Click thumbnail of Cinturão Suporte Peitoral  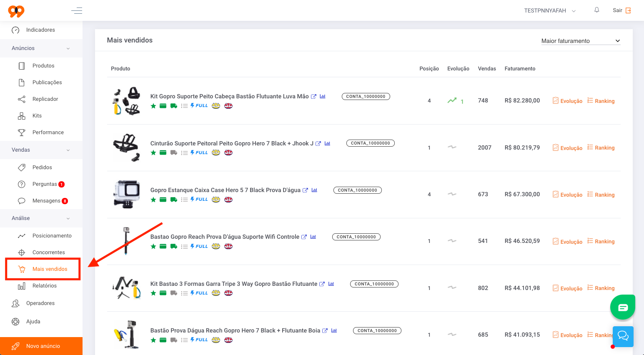click(x=126, y=147)
